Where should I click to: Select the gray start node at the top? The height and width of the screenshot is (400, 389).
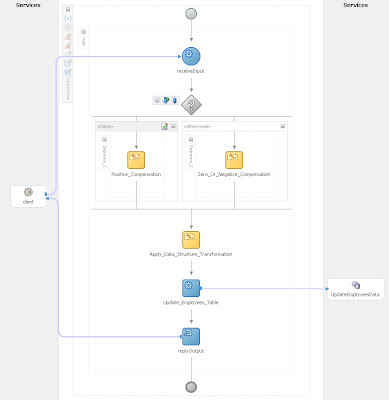coord(191,14)
